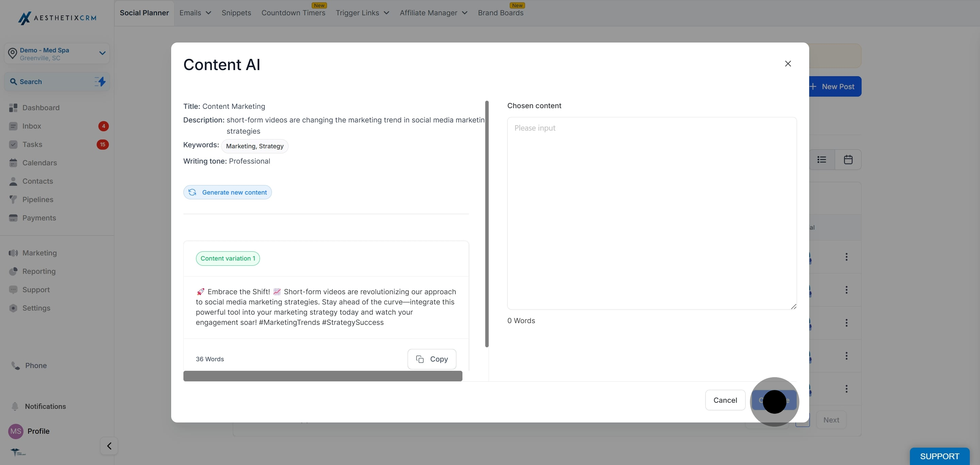Click Generate new content button
The width and height of the screenshot is (980, 465).
pos(228,193)
